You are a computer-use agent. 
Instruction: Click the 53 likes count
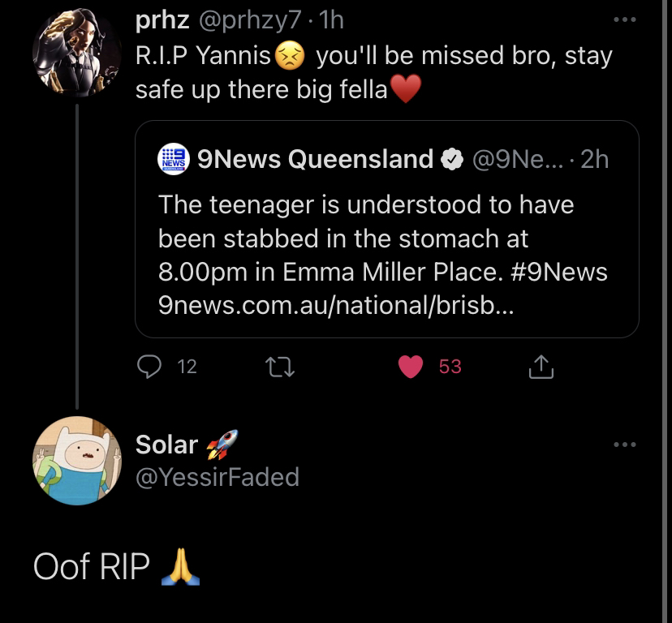tap(450, 367)
